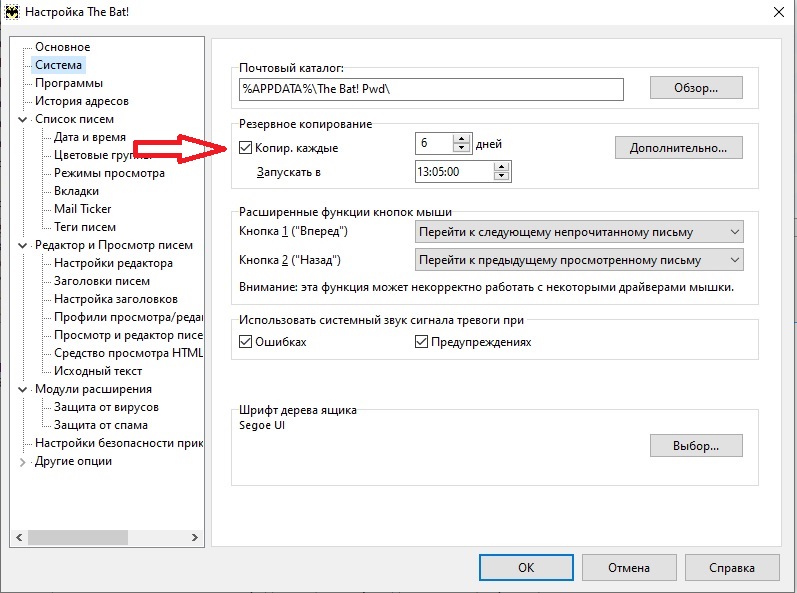797x593 pixels.
Task: Decrease Запускать в time with down arrow
Action: pyautogui.click(x=502, y=176)
